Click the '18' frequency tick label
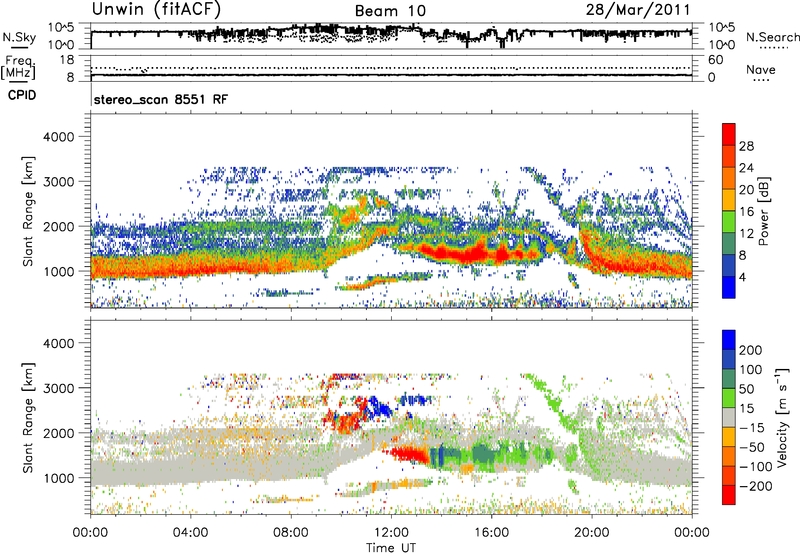The height and width of the screenshot is (554, 800). 67,60
